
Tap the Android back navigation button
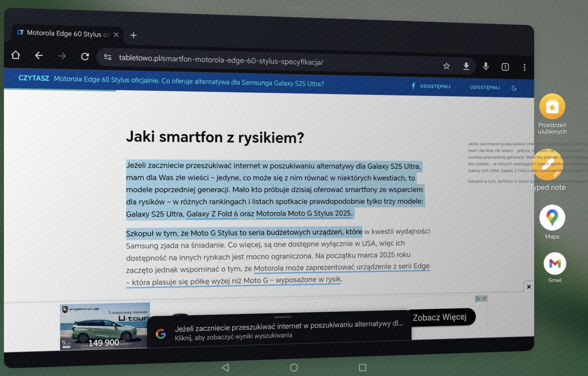[225, 368]
